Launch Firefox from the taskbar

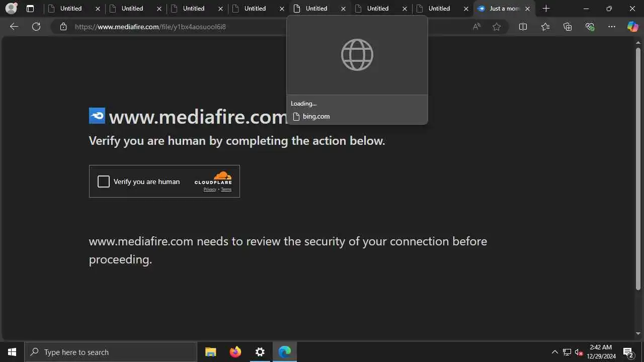click(235, 352)
